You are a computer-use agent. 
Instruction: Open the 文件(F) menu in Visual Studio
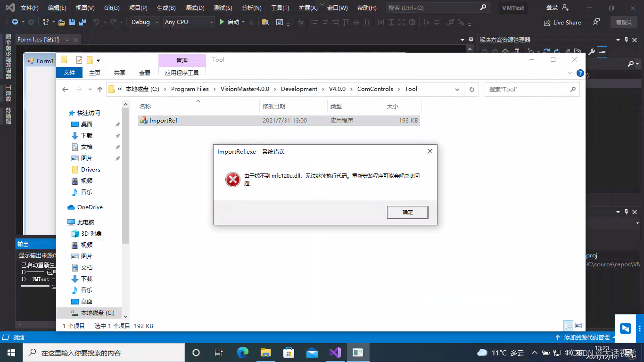pyautogui.click(x=30, y=8)
